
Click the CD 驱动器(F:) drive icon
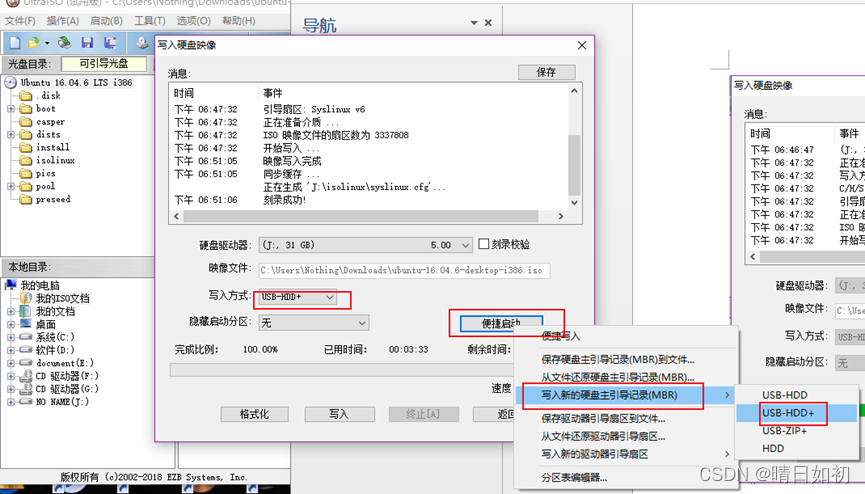25,376
